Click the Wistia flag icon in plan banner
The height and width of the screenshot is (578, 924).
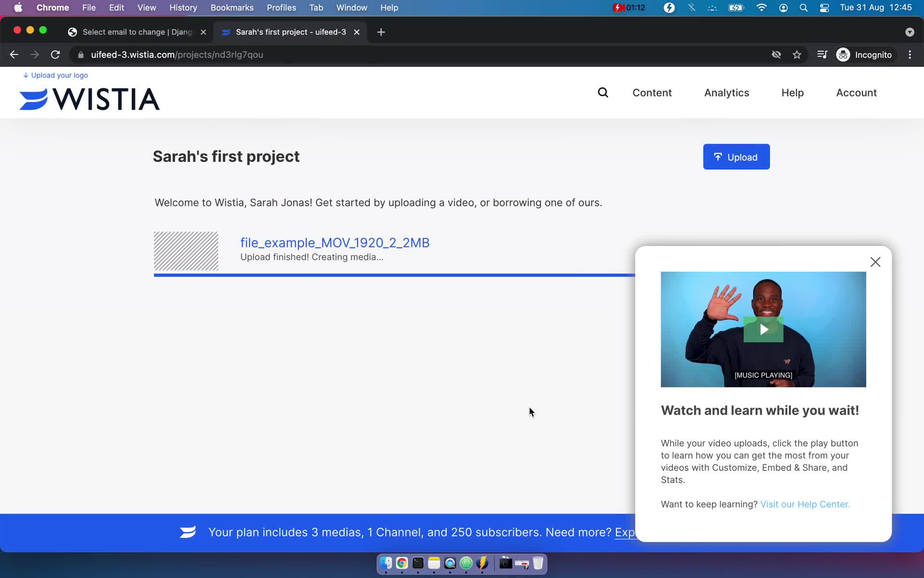pyautogui.click(x=188, y=532)
